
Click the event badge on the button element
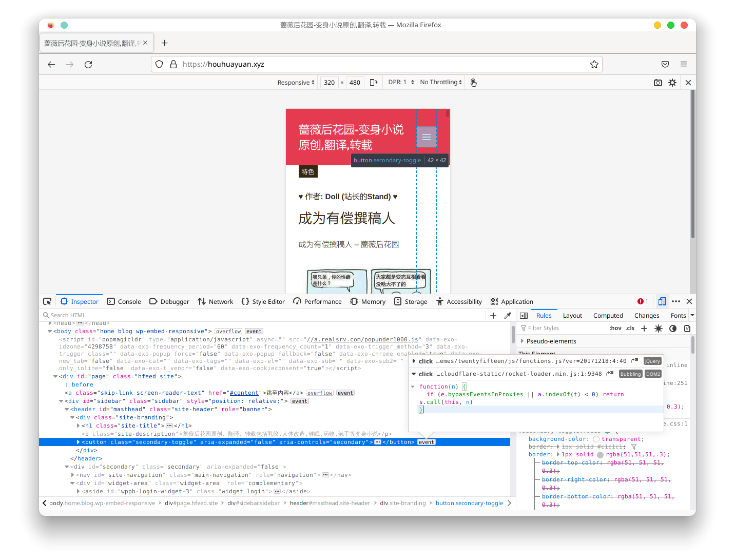click(426, 442)
